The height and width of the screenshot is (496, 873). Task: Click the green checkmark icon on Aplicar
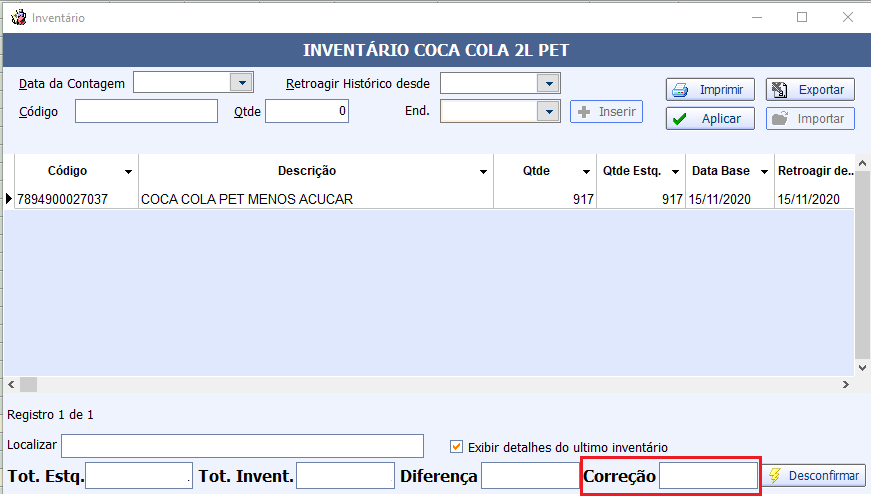[679, 119]
